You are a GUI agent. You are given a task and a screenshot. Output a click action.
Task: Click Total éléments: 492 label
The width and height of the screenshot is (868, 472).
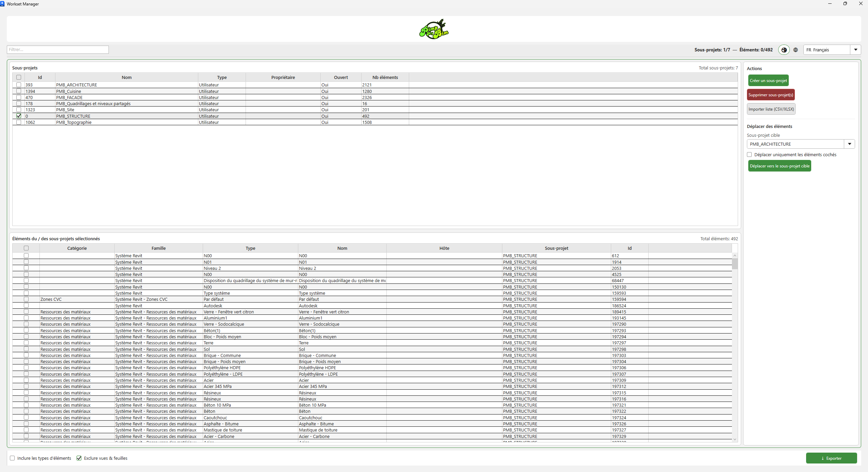tap(719, 239)
